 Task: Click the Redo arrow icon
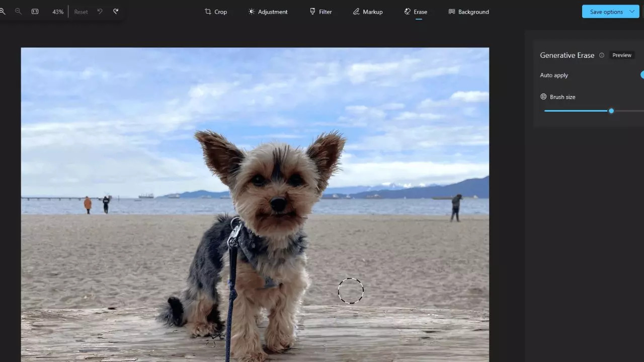point(116,11)
